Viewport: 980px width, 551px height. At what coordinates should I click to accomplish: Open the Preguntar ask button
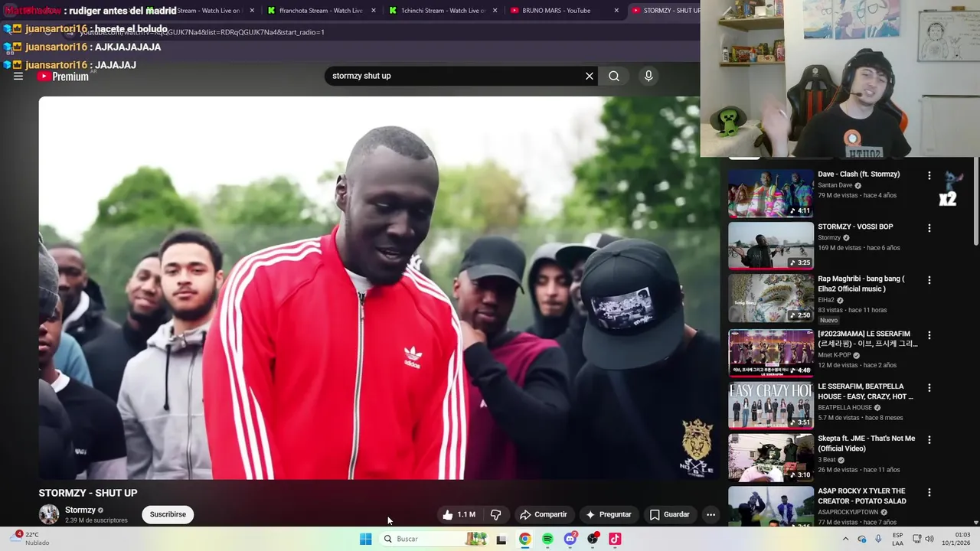coord(609,515)
